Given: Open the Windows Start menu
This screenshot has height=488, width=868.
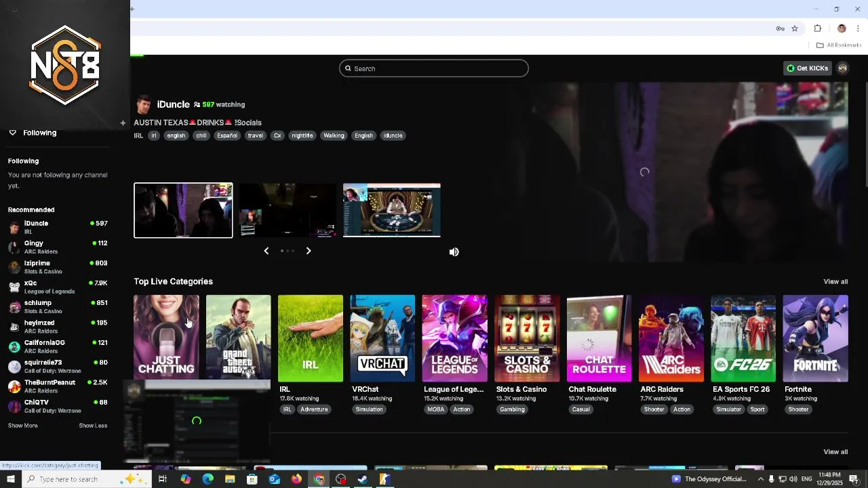Looking at the screenshot, I should 10,479.
